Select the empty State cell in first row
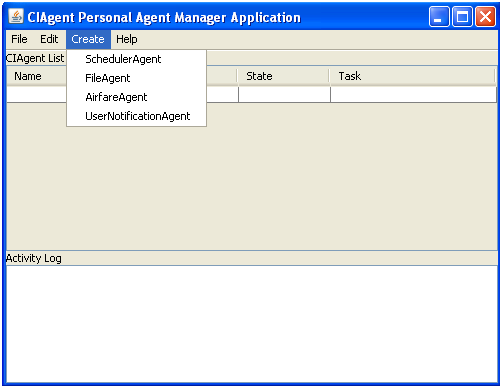The image size is (502, 388). (284, 94)
